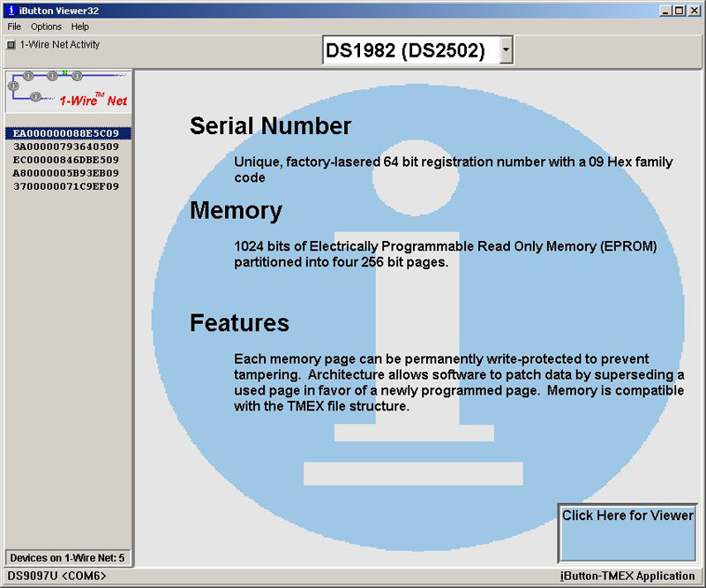Screen dimensions: 706x588
Task: Open the File menu
Action: 14,26
